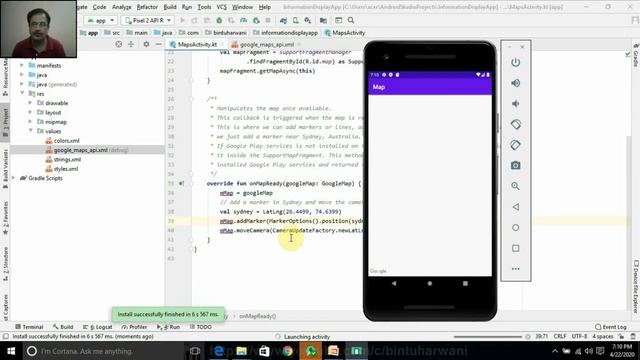Click the launching activity progress bar
Image resolution: width=640 pixels, height=360 pixels.
click(488, 337)
